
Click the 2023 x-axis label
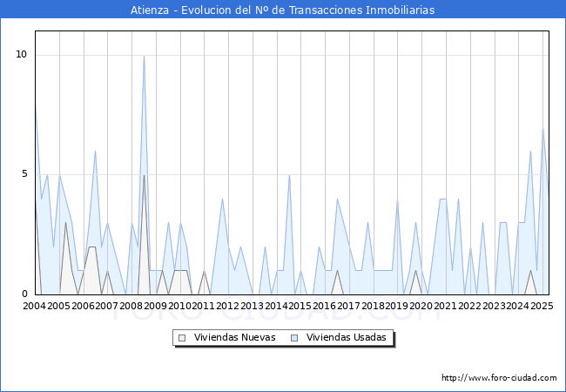tap(495, 306)
